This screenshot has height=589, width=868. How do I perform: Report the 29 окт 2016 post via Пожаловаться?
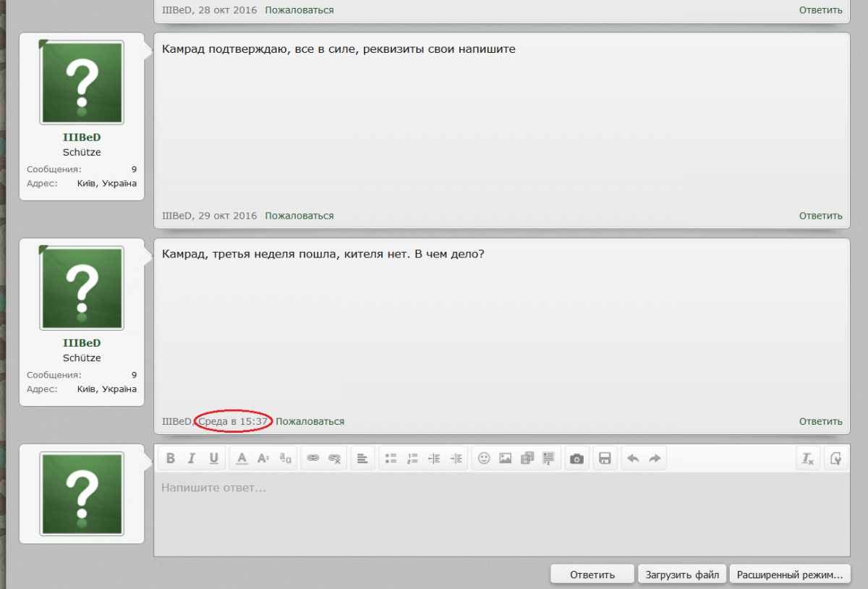tap(299, 216)
